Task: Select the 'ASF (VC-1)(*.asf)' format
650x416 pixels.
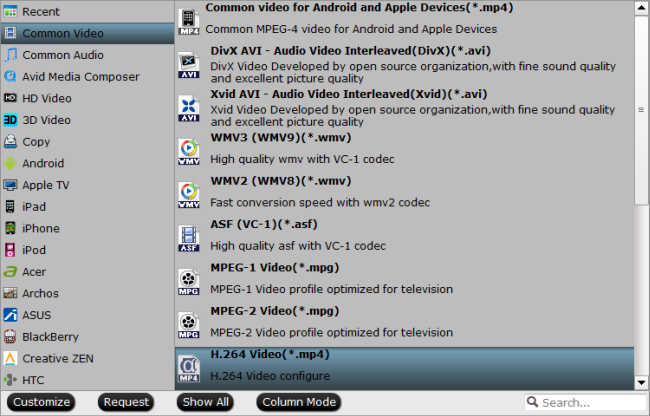Action: tap(405, 239)
